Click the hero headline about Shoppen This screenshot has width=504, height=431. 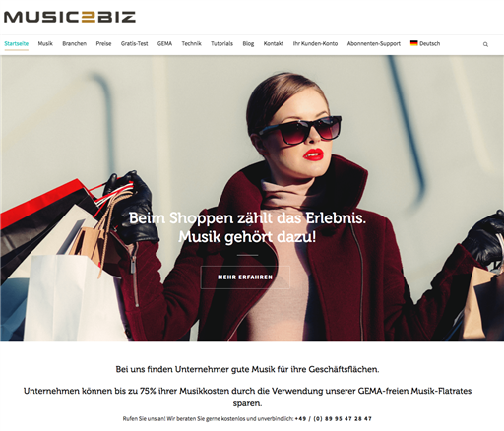pyautogui.click(x=247, y=227)
